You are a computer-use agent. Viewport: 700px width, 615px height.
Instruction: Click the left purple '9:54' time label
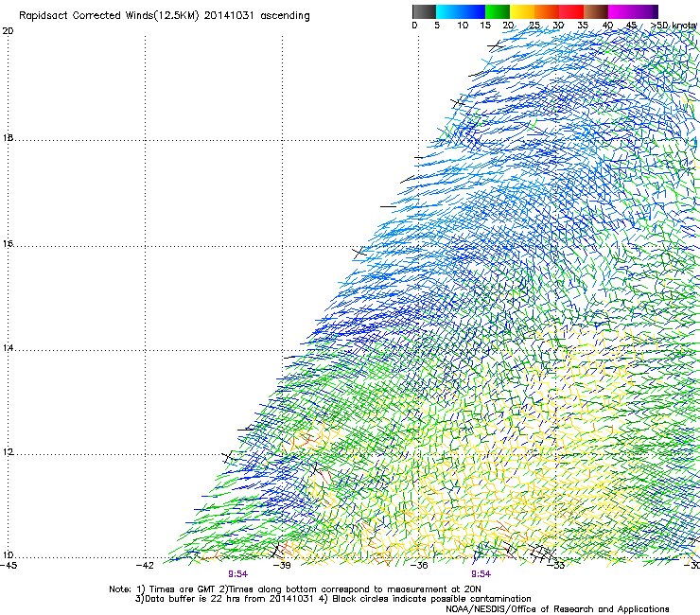click(238, 574)
